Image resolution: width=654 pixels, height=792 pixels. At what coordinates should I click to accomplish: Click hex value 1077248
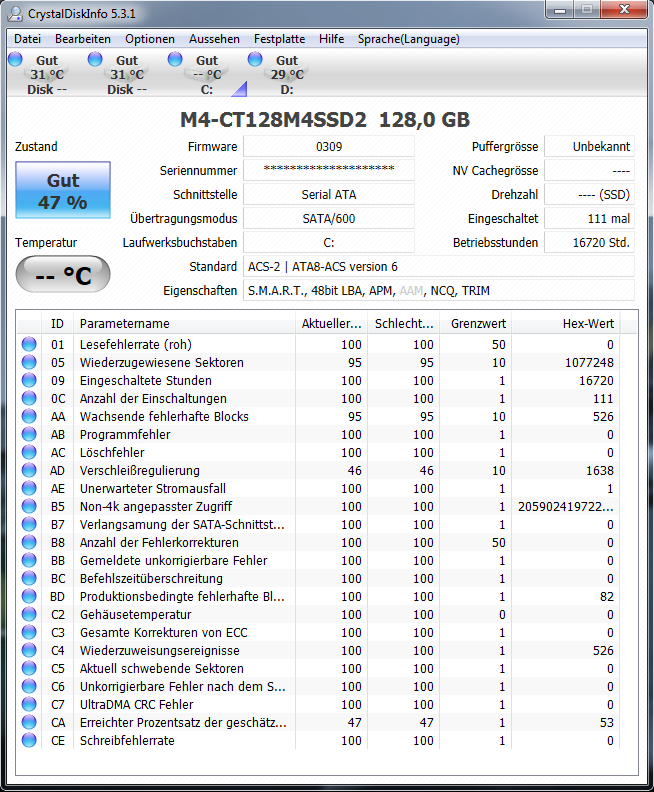click(x=589, y=362)
